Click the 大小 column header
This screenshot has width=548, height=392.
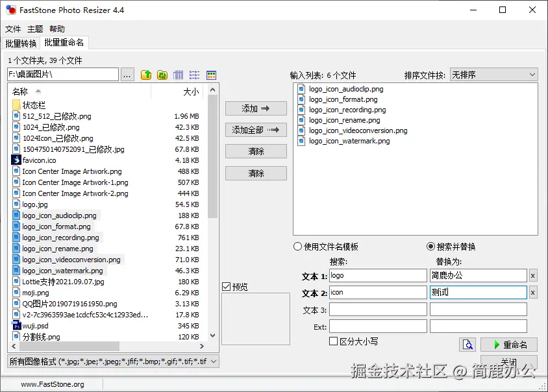coord(191,92)
